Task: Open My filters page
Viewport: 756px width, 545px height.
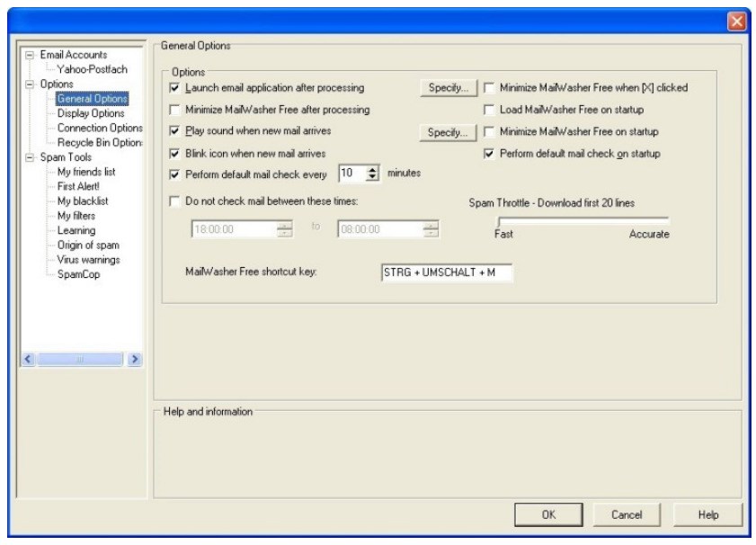Action: coord(76,216)
